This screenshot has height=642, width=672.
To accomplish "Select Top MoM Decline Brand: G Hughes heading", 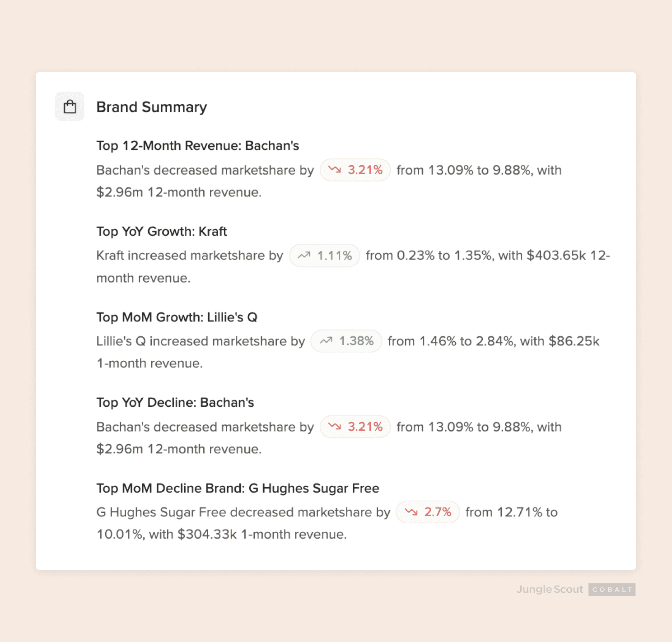I will coord(238,488).
